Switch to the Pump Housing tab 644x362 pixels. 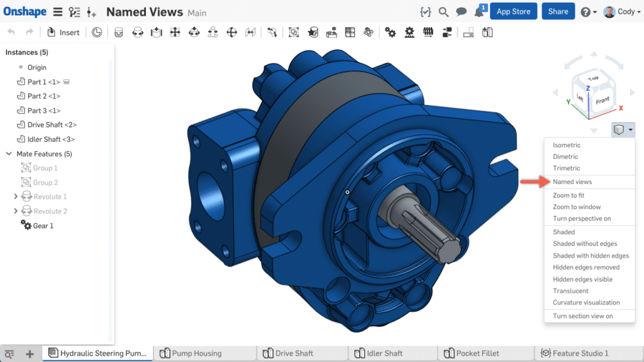(204, 353)
